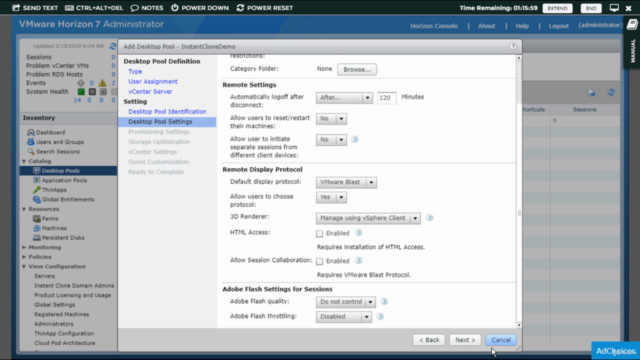Click info icon next to Session Collaboration

coord(358,260)
